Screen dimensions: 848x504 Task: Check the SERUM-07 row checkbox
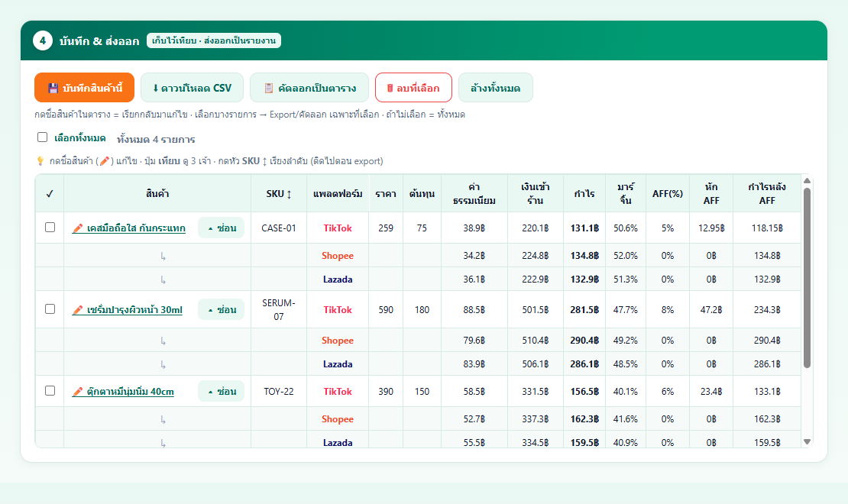point(50,309)
